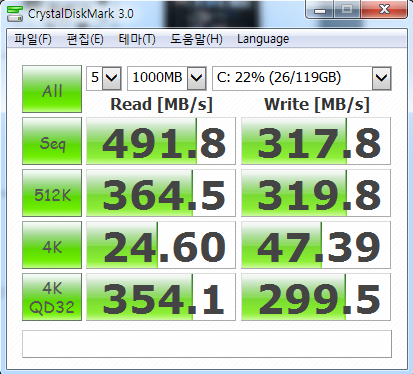Start the 512K benchmark test
The height and width of the screenshot is (374, 413).
click(52, 193)
